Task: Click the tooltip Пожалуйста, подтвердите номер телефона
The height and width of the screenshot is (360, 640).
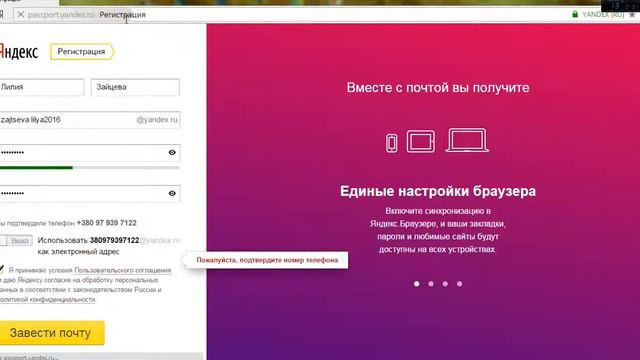Action: (267, 260)
